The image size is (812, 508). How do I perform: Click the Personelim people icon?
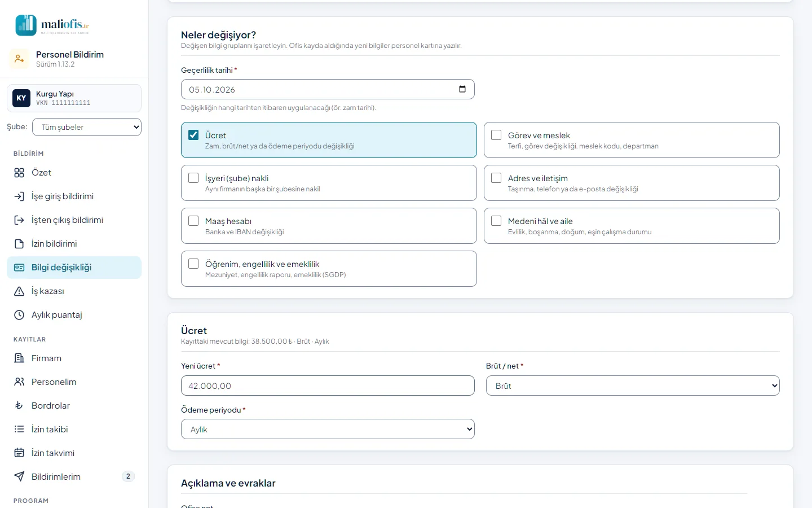[x=19, y=382]
